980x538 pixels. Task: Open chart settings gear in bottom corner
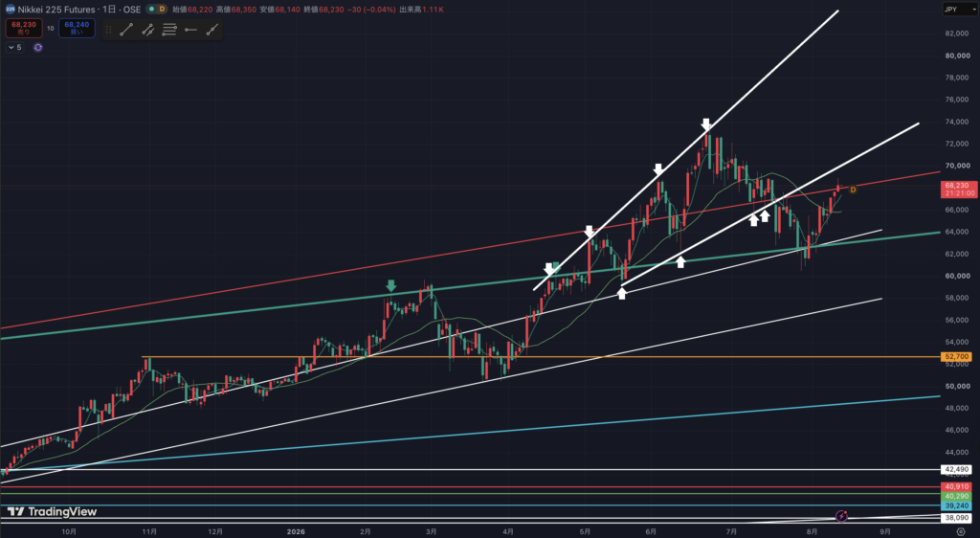click(x=961, y=531)
